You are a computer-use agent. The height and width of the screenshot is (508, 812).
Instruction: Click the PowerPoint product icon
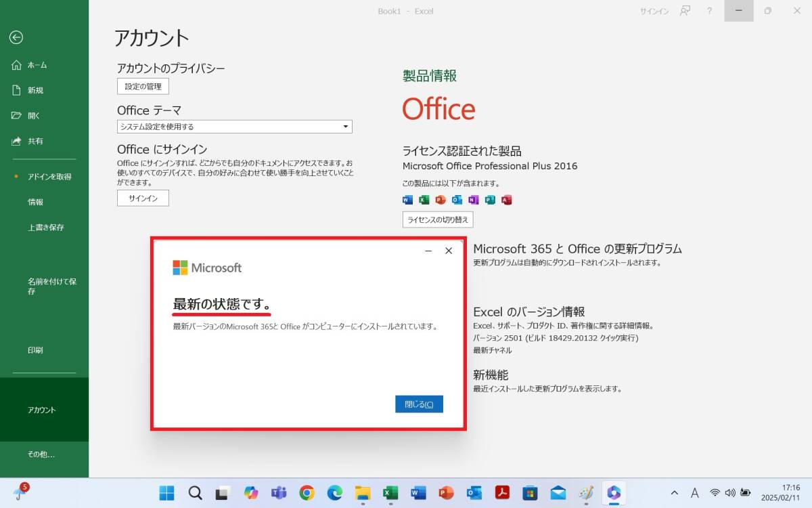coord(441,200)
